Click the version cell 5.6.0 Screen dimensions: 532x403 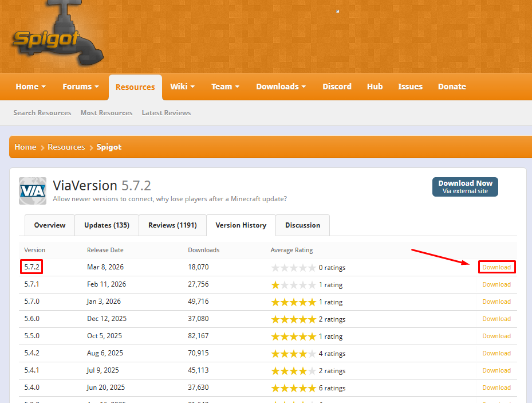pyautogui.click(x=32, y=319)
